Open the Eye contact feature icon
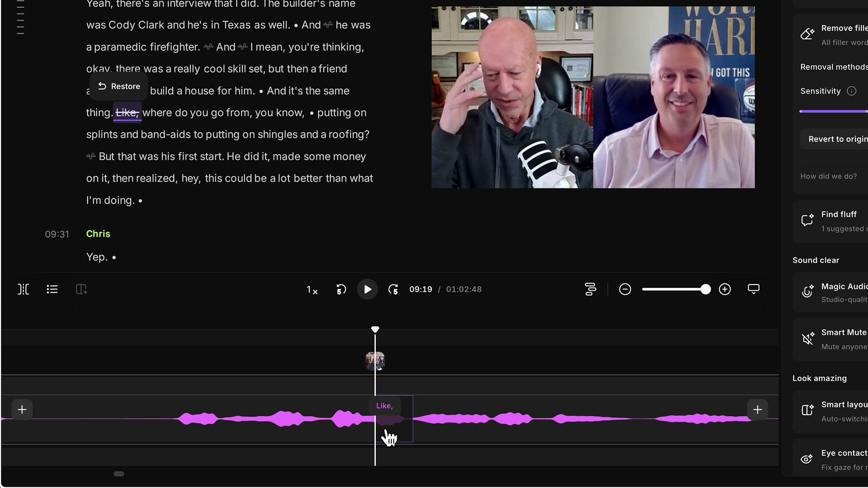 coord(806,459)
